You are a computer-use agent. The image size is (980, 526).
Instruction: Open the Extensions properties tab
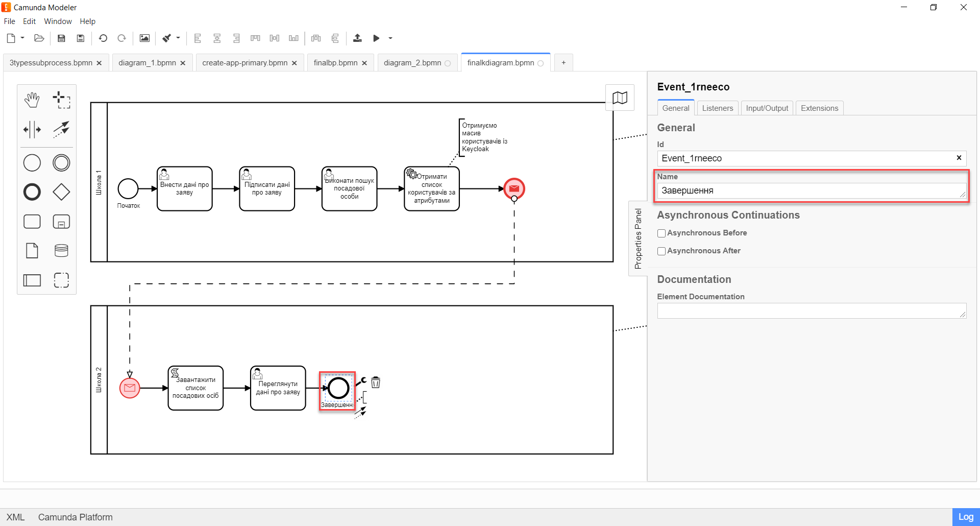point(819,108)
